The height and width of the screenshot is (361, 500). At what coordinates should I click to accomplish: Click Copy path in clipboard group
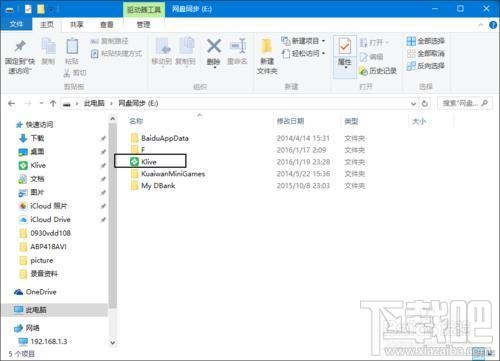(x=110, y=41)
